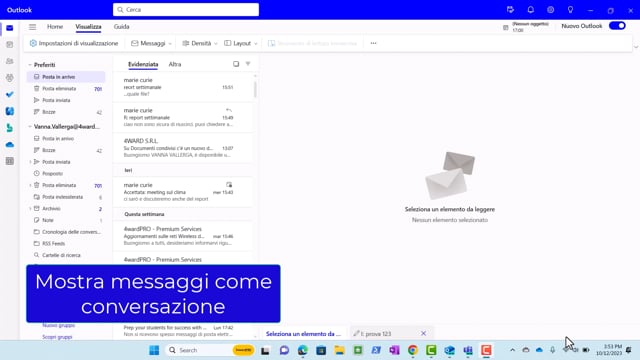Open the Windows Start menu
This screenshot has width=640, height=360.
click(x=154, y=350)
